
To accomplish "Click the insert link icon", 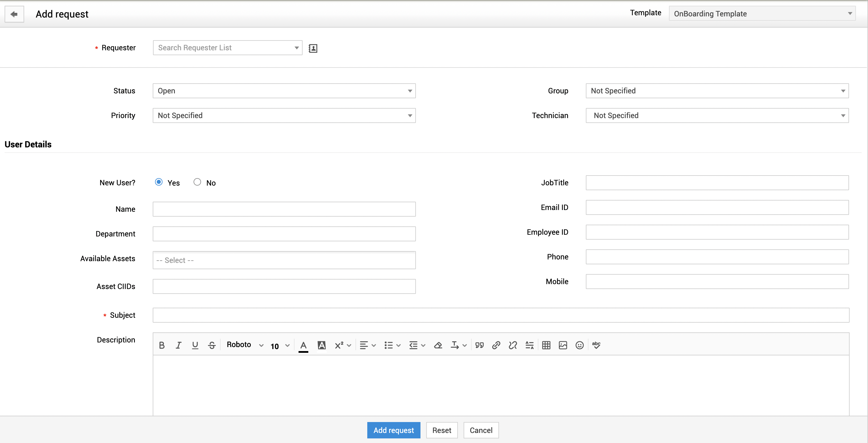I will pyautogui.click(x=496, y=345).
